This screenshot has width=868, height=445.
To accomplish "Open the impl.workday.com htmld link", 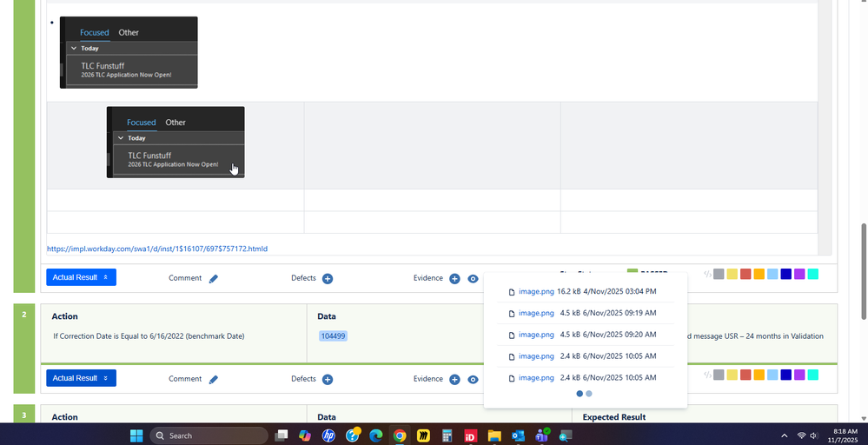I will coord(157,249).
